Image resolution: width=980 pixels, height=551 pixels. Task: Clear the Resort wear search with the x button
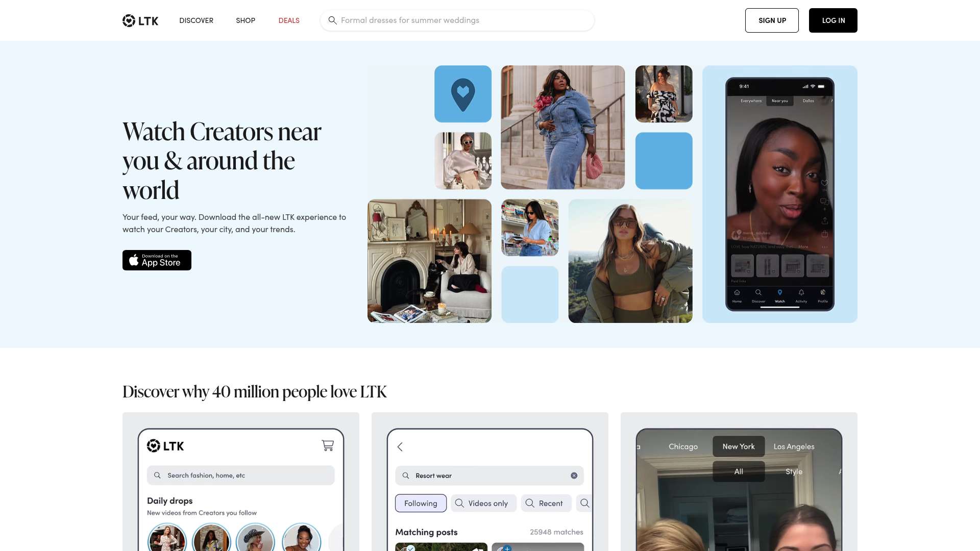point(574,475)
